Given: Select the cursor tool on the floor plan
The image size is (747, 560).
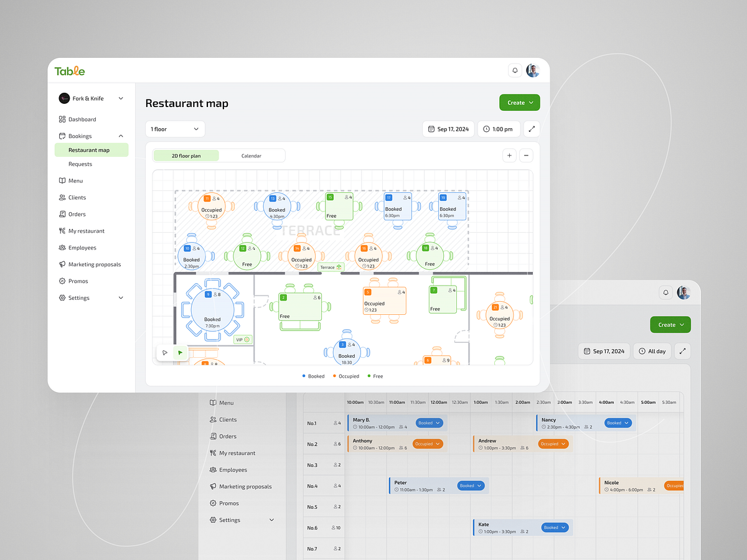Looking at the screenshot, I should (x=164, y=352).
